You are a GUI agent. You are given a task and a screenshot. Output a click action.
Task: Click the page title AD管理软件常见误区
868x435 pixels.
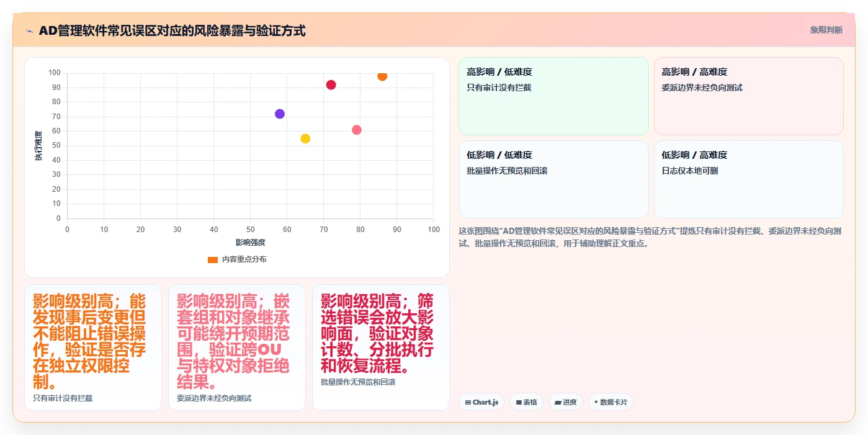pos(172,30)
